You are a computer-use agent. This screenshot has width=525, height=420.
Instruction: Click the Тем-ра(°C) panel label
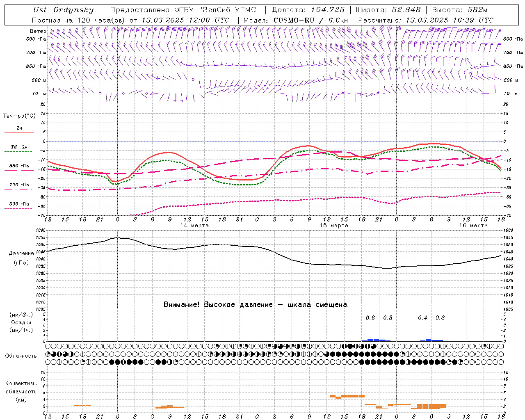point(19,116)
